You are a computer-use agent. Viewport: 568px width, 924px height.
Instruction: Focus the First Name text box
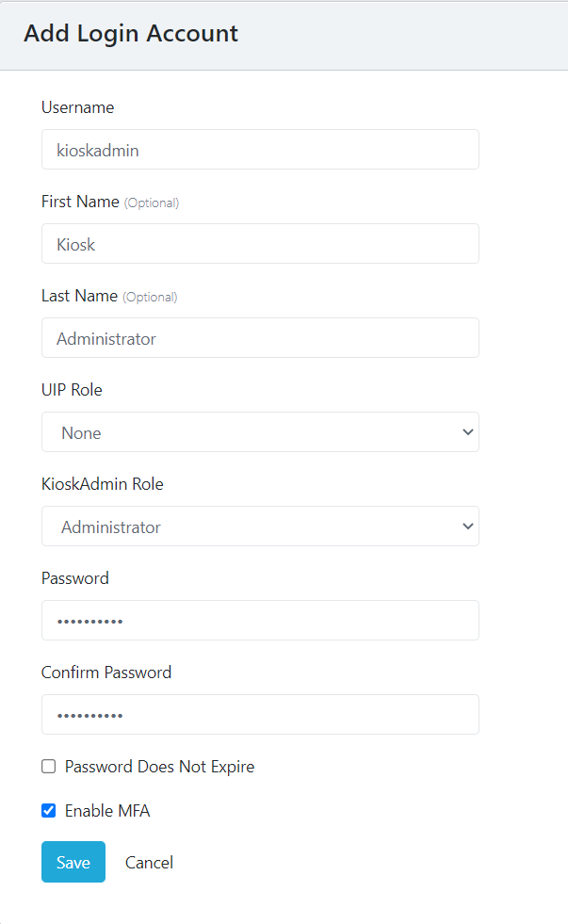click(x=260, y=244)
